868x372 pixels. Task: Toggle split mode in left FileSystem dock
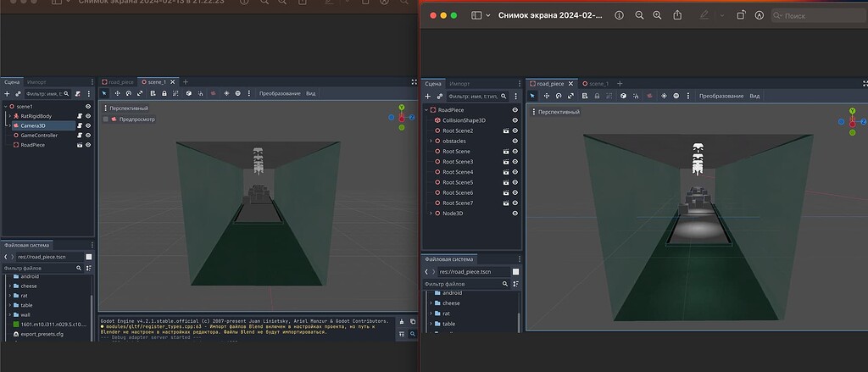click(x=88, y=257)
